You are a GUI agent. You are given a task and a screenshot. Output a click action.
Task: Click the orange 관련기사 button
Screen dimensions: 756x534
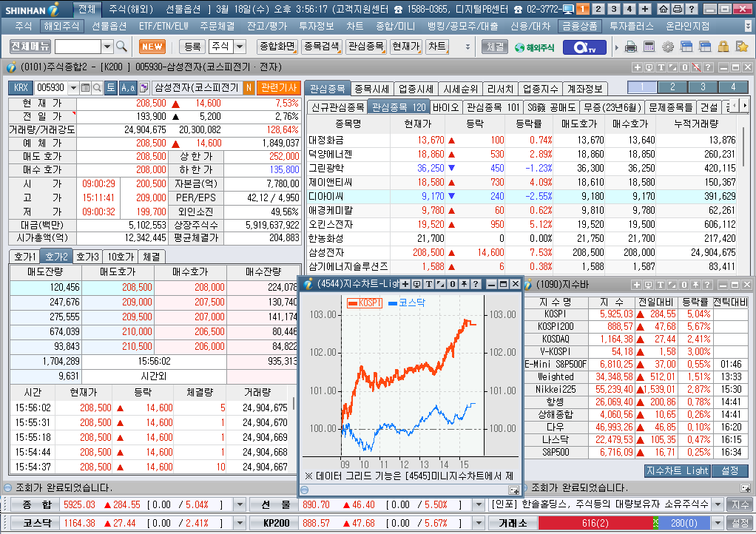[279, 88]
